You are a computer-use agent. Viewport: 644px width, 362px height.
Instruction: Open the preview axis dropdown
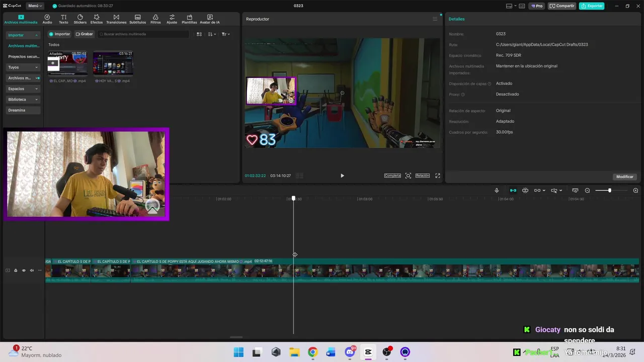[x=556, y=191]
